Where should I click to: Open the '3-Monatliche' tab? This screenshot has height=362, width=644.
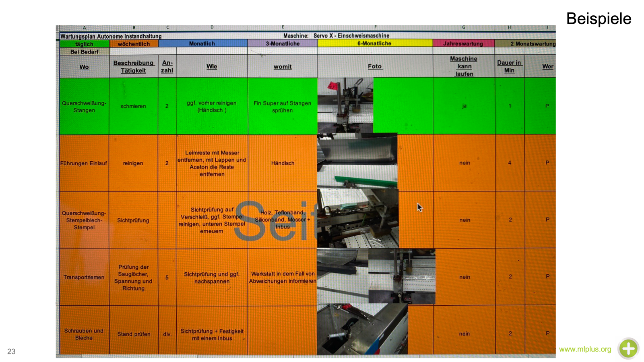(x=283, y=43)
